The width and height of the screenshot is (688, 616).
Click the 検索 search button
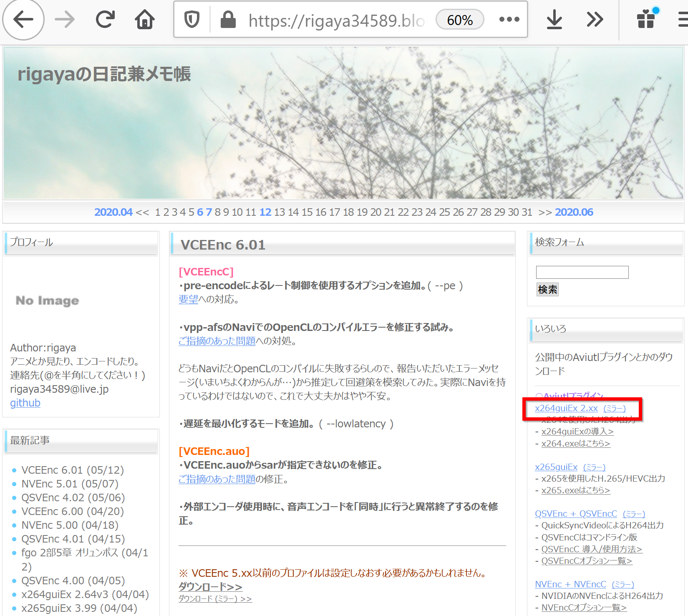click(547, 289)
